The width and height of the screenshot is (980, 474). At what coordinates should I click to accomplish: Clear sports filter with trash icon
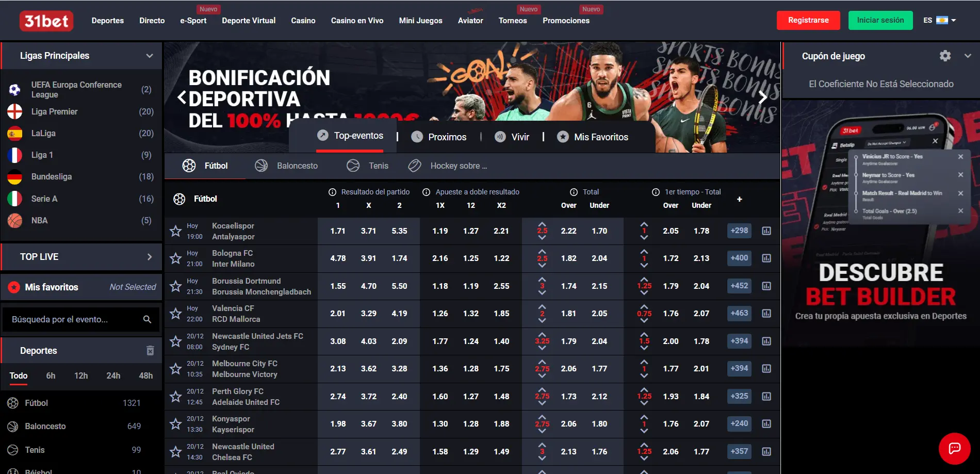(150, 350)
